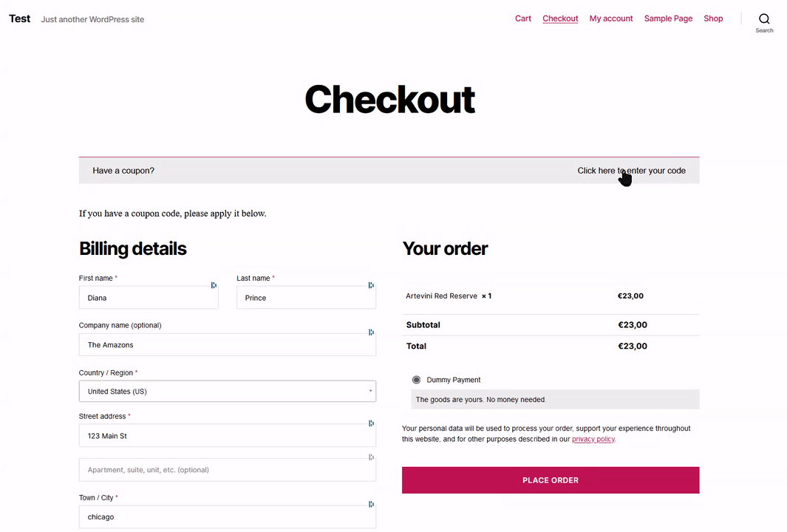Viewport: 787px width, 532px height.
Task: Click the autofill icon in First name field
Action: click(214, 285)
